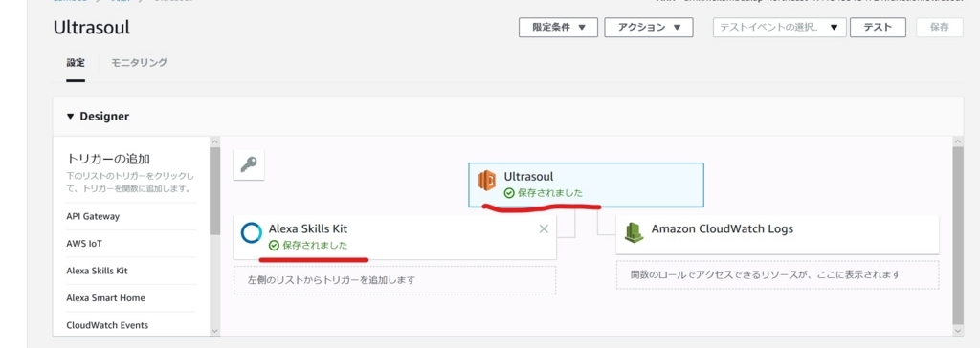
Task: Click the saved checkmark under Alexa Skills Kit
Action: coord(274,246)
